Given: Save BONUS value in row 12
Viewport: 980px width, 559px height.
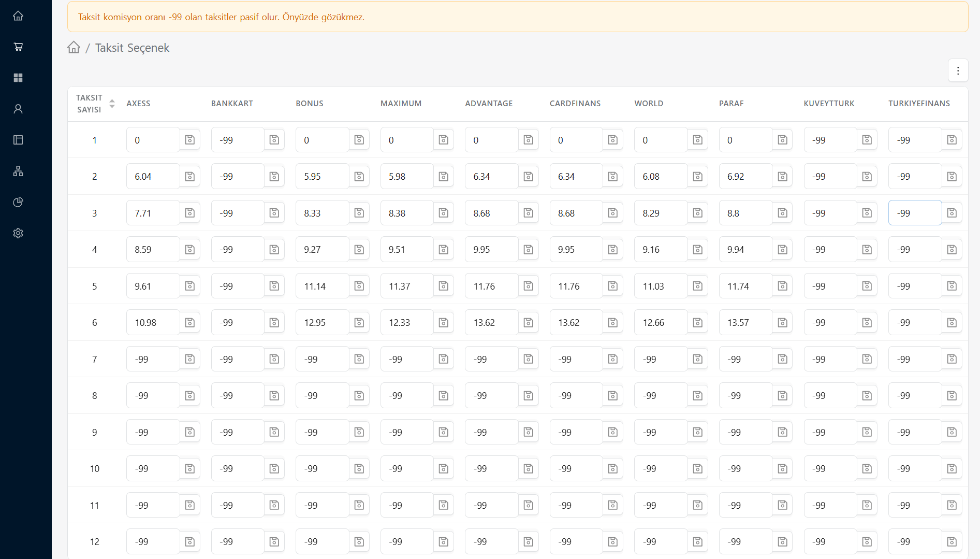Looking at the screenshot, I should pos(359,542).
